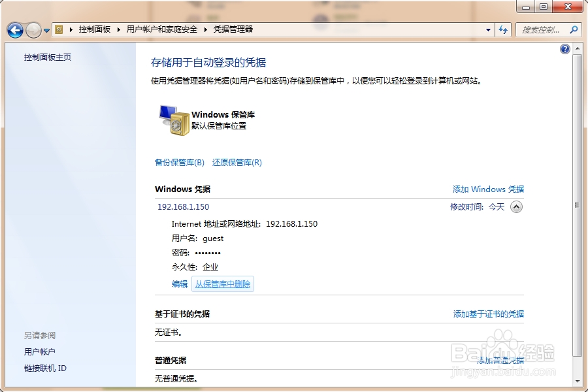Click 还原保管库(R)

point(237,162)
